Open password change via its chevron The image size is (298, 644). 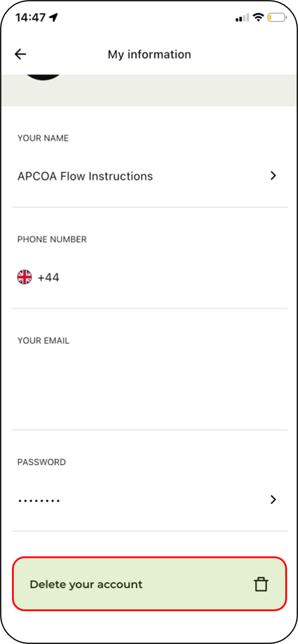273,500
